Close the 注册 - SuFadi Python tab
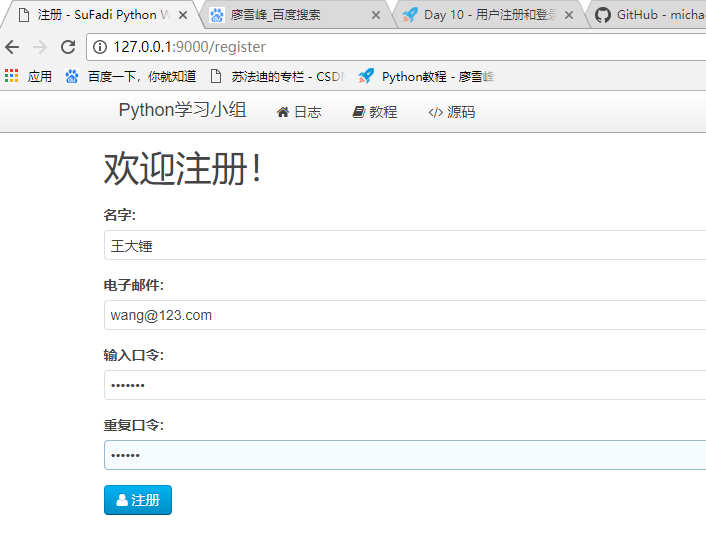The height and width of the screenshot is (559, 706). coord(183,15)
